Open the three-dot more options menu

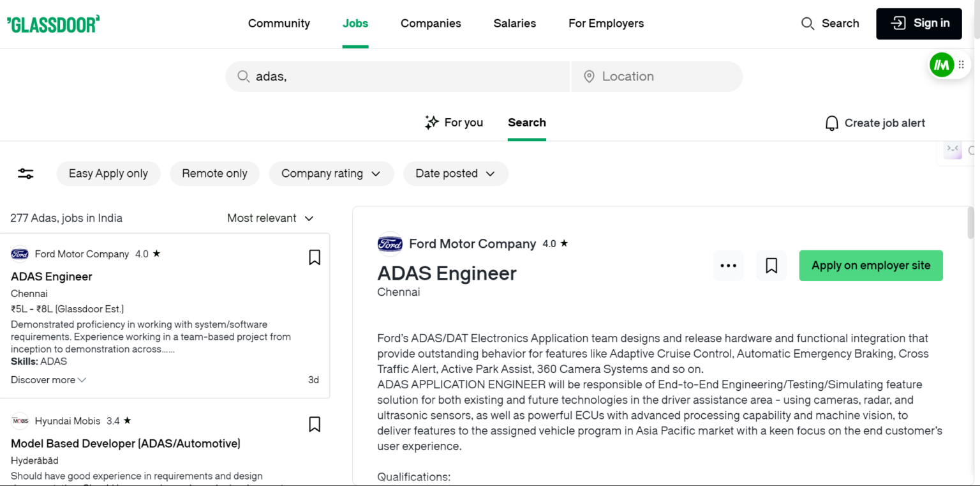point(728,266)
